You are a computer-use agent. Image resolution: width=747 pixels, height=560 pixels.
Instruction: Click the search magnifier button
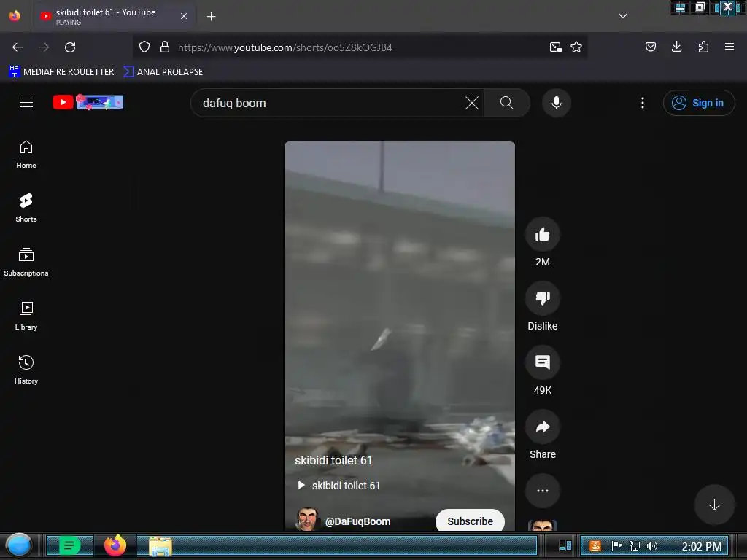click(507, 103)
